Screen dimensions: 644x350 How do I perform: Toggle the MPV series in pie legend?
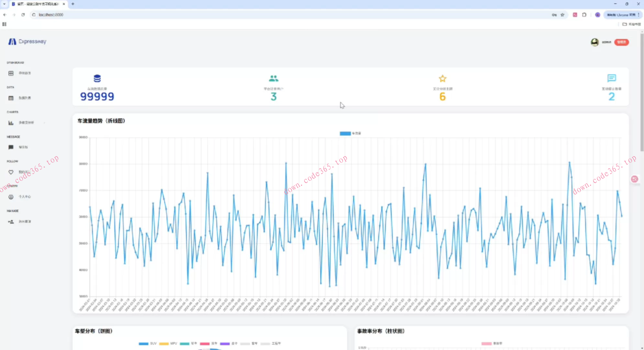point(164,344)
